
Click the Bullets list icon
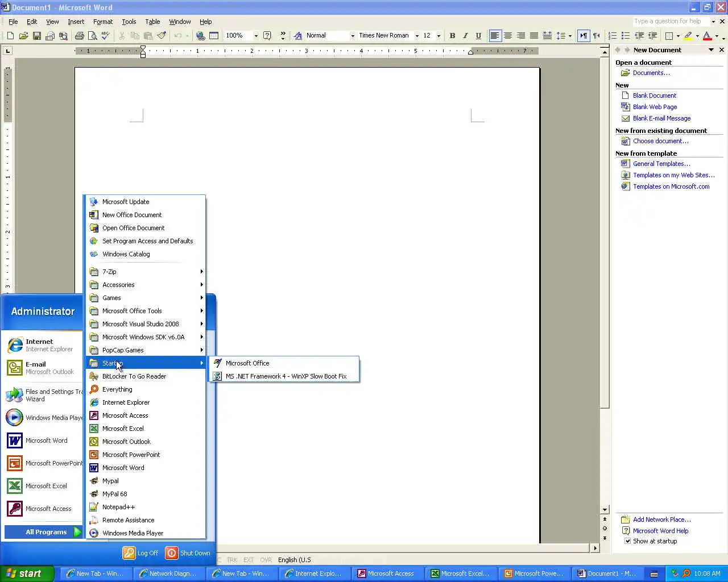pos(626,35)
